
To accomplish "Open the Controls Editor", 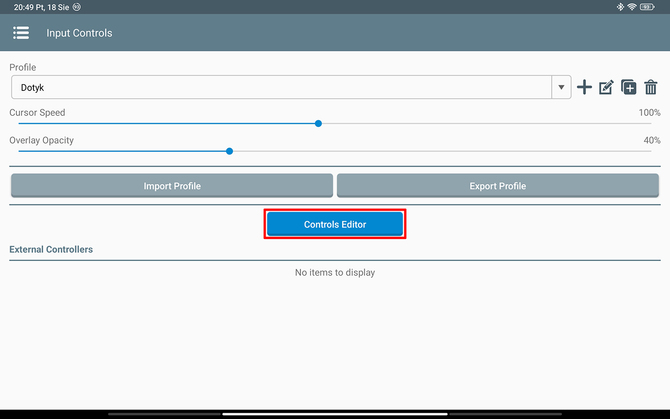I will pos(335,225).
